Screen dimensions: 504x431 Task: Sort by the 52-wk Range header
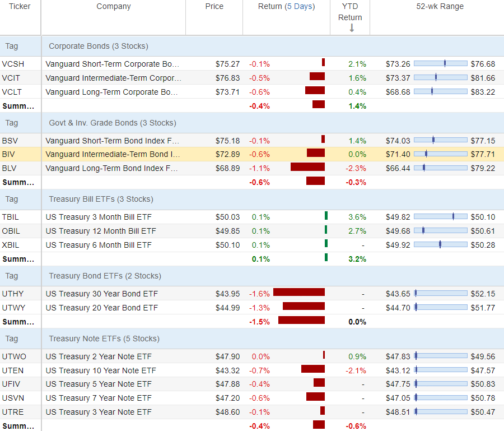[440, 6]
